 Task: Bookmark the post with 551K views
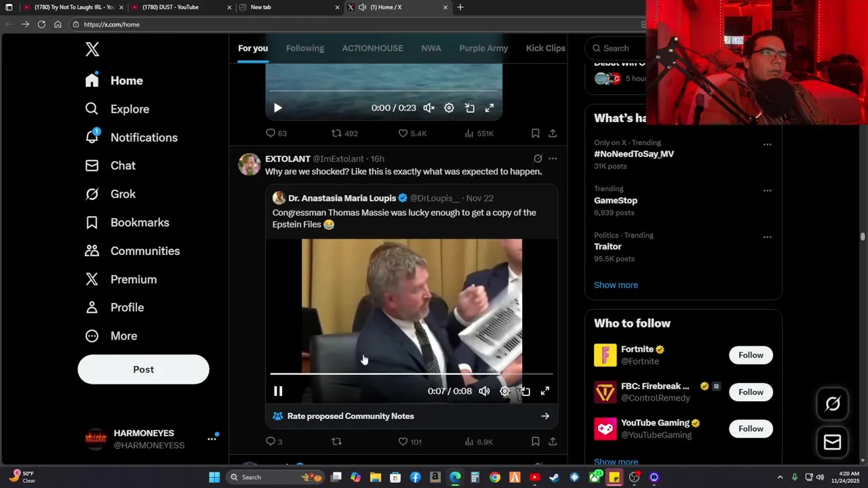(535, 134)
